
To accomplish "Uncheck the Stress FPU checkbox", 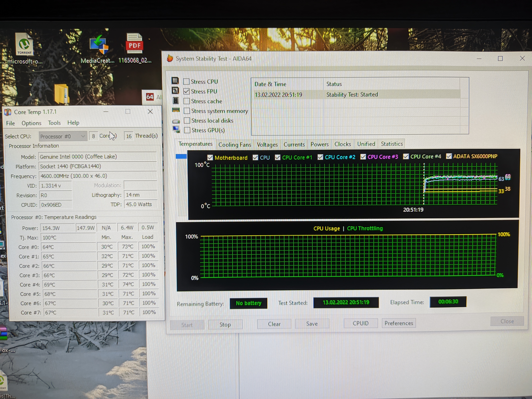I will pyautogui.click(x=186, y=91).
